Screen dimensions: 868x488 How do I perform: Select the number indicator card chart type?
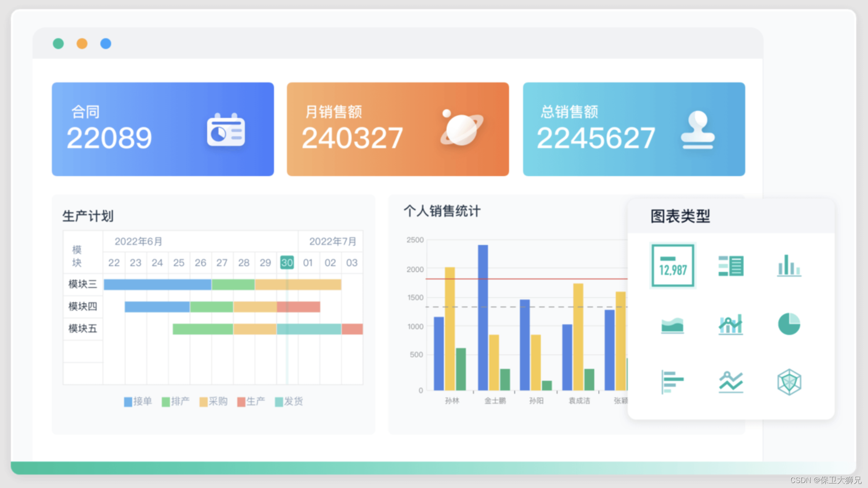672,266
